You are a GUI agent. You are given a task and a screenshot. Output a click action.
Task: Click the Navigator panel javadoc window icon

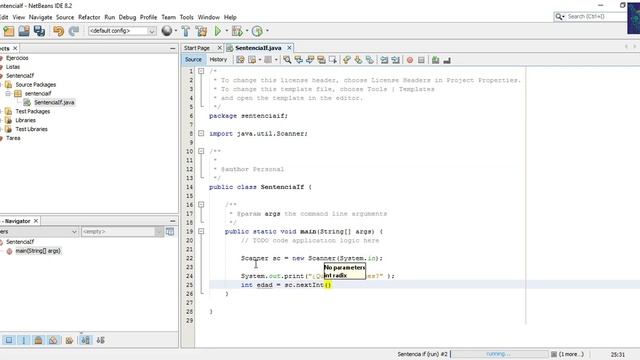(170, 232)
